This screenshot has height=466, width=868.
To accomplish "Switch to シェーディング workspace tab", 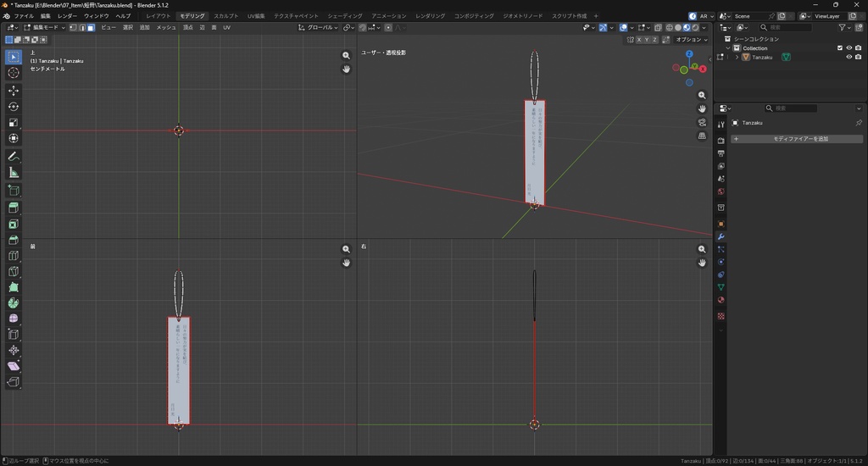I will (345, 16).
